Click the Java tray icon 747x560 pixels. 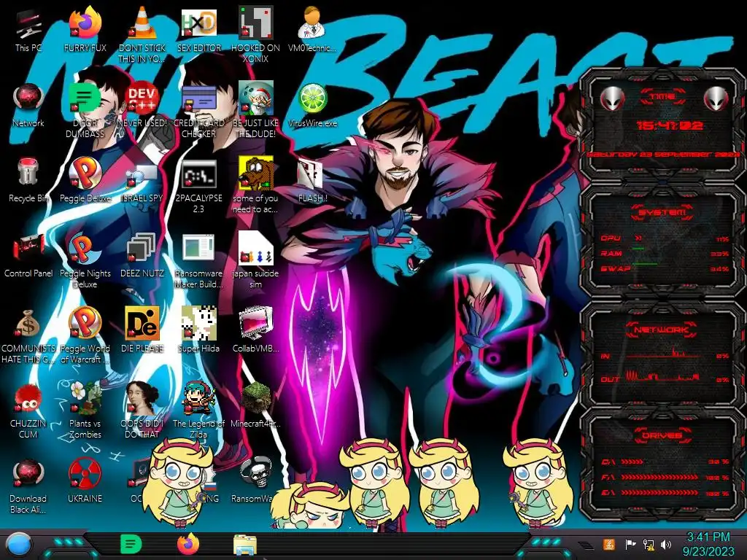click(x=608, y=544)
